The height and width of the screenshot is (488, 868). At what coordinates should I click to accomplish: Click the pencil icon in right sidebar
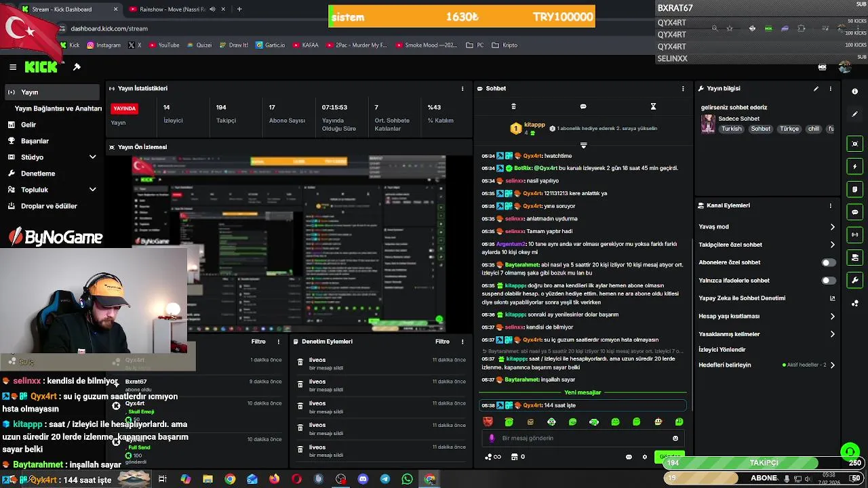pos(854,114)
